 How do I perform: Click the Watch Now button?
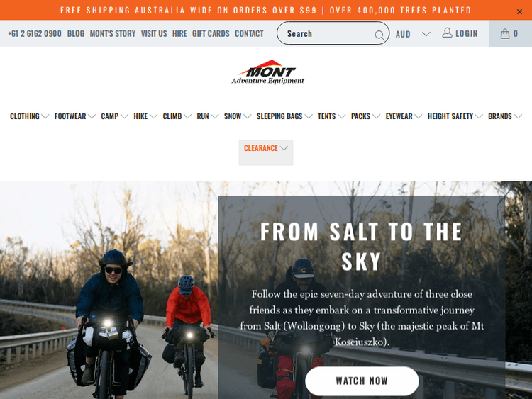(362, 381)
